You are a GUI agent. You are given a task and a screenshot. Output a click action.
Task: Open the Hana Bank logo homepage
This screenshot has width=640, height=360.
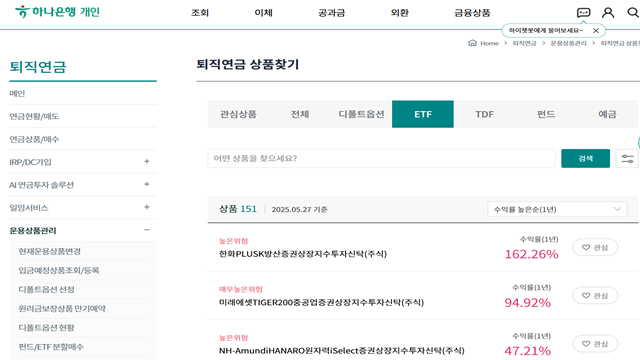pyautogui.click(x=57, y=12)
